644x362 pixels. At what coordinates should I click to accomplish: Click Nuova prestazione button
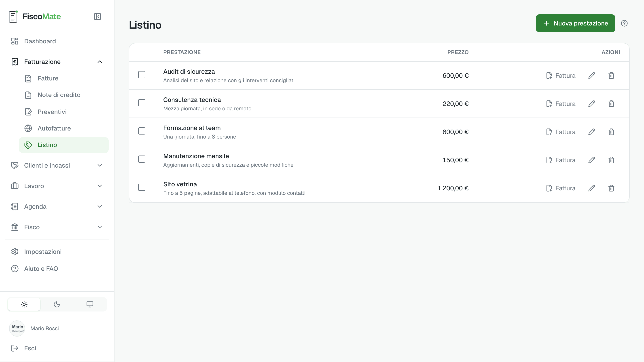click(x=575, y=23)
